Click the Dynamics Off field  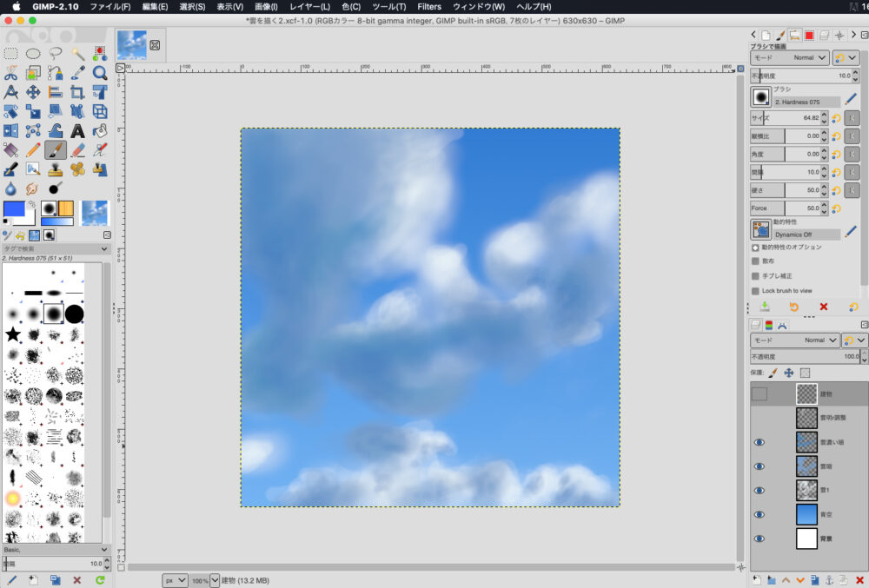pos(806,235)
